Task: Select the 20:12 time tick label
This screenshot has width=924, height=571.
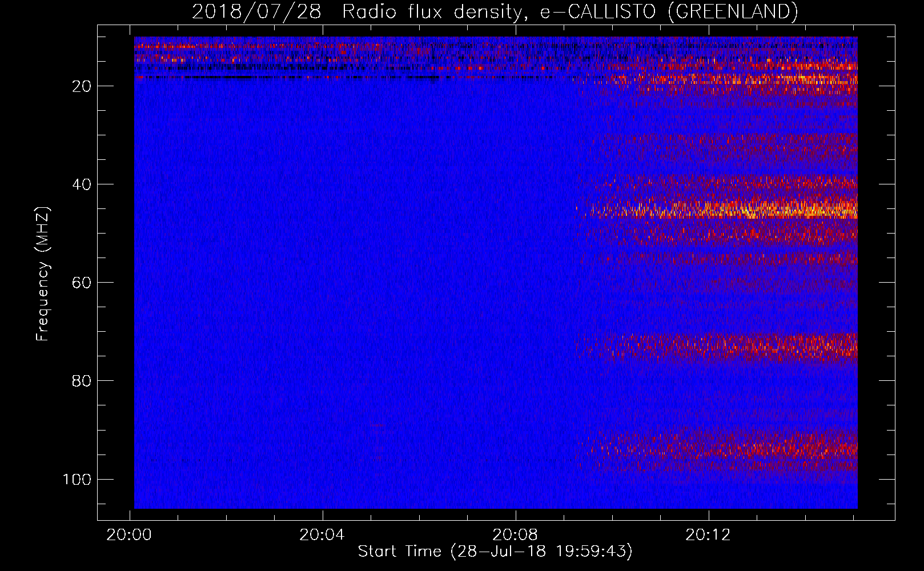Action: tap(708, 534)
